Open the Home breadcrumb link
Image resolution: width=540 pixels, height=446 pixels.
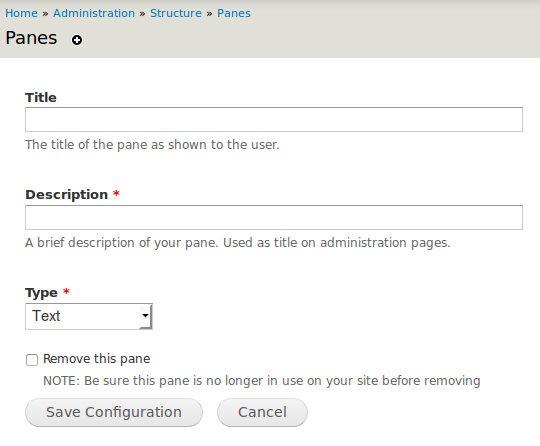21,13
